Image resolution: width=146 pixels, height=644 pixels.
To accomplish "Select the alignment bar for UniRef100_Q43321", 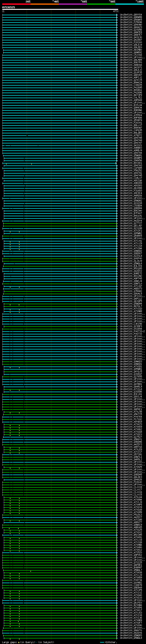I will pos(60,145).
